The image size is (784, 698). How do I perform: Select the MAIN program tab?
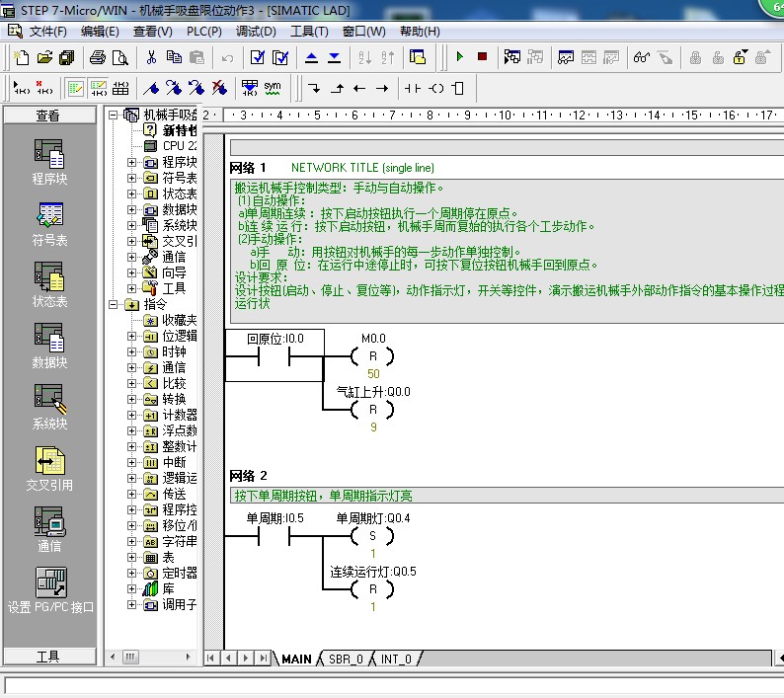[296, 659]
